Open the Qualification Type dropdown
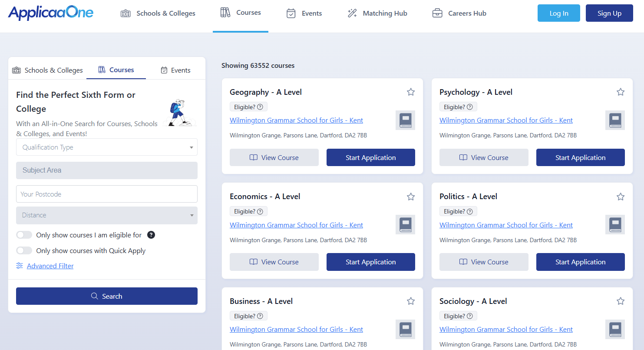Screen dimensions: 644x350 click(x=106, y=147)
